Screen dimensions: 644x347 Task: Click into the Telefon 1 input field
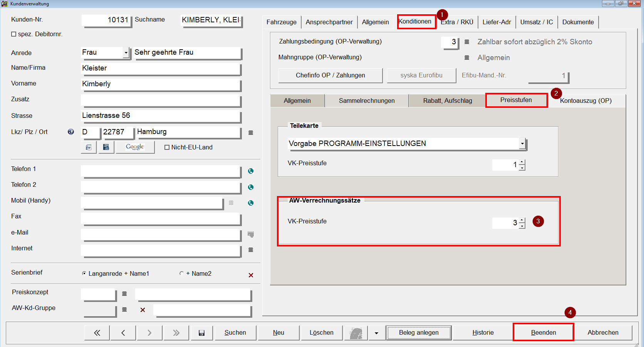click(x=161, y=171)
